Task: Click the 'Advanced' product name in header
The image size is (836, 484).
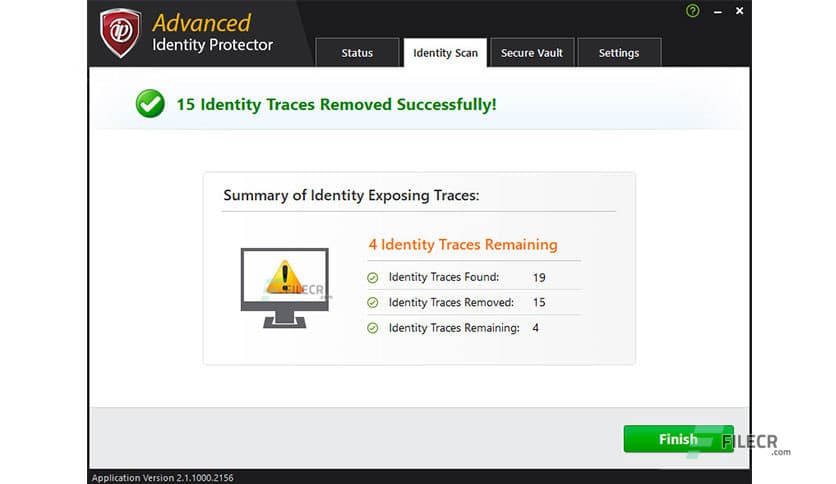Action: tap(202, 23)
